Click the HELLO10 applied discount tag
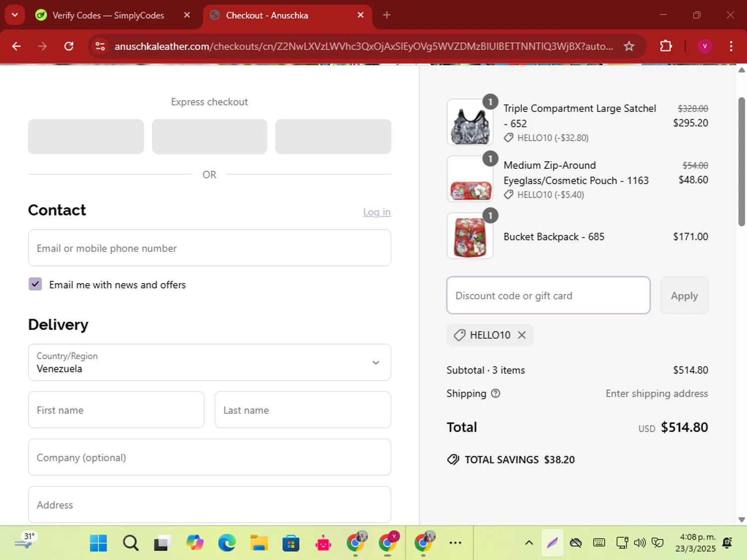The width and height of the screenshot is (747, 560). (490, 335)
